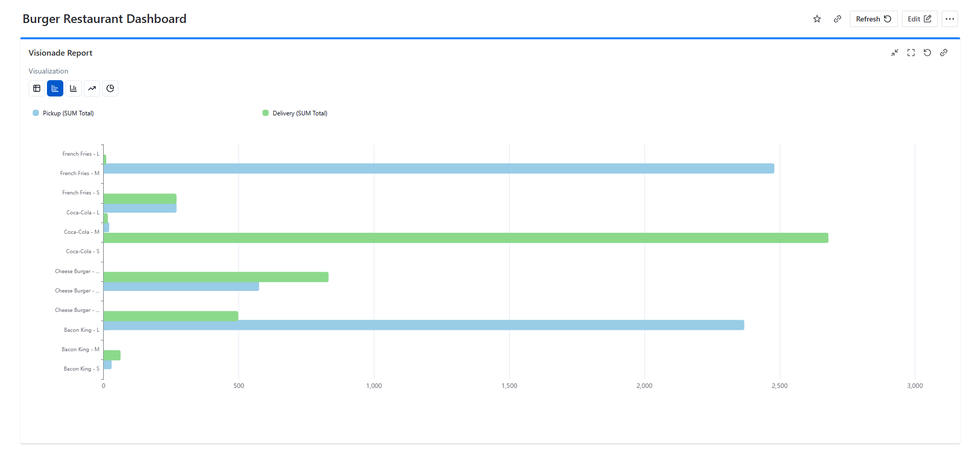Copy the dashboard link icon
Image resolution: width=980 pixels, height=463 pixels.
click(x=838, y=19)
